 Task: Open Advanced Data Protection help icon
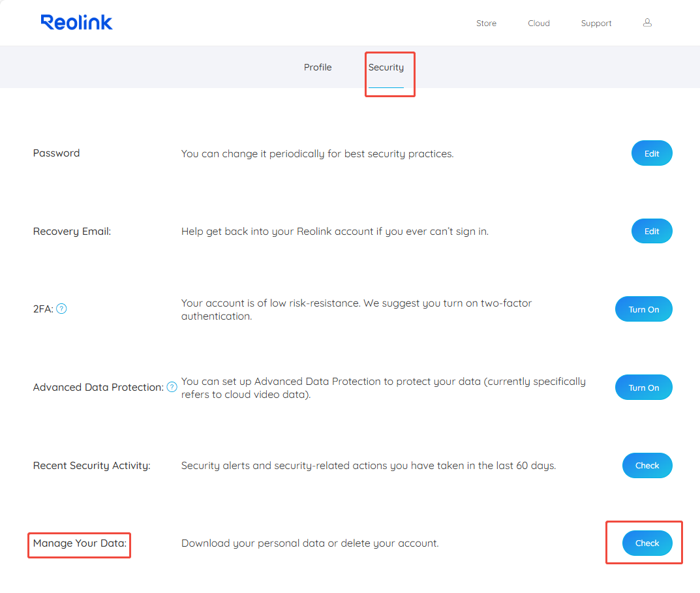pos(172,387)
